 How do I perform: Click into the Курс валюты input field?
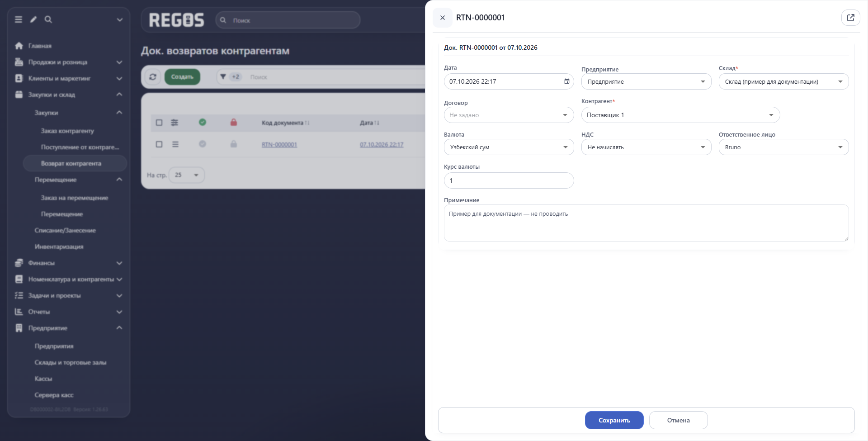pos(509,180)
